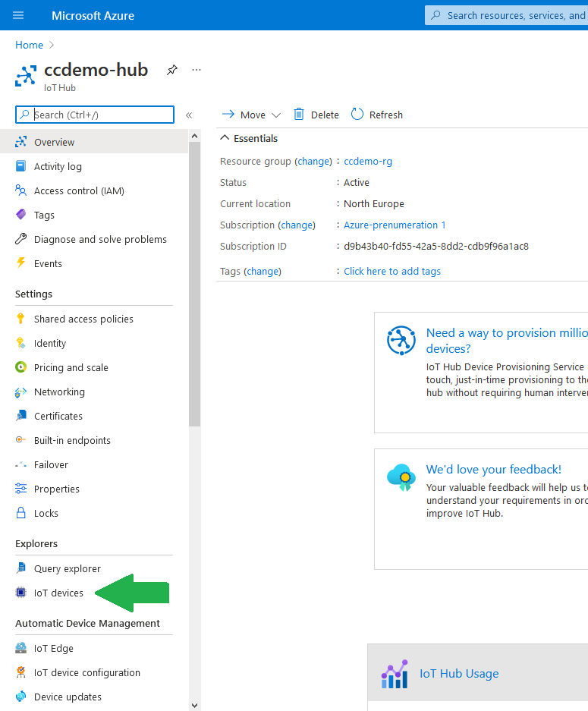The image size is (588, 711).
Task: Open the Azure-prenumeration 1 subscription
Action: pos(395,225)
